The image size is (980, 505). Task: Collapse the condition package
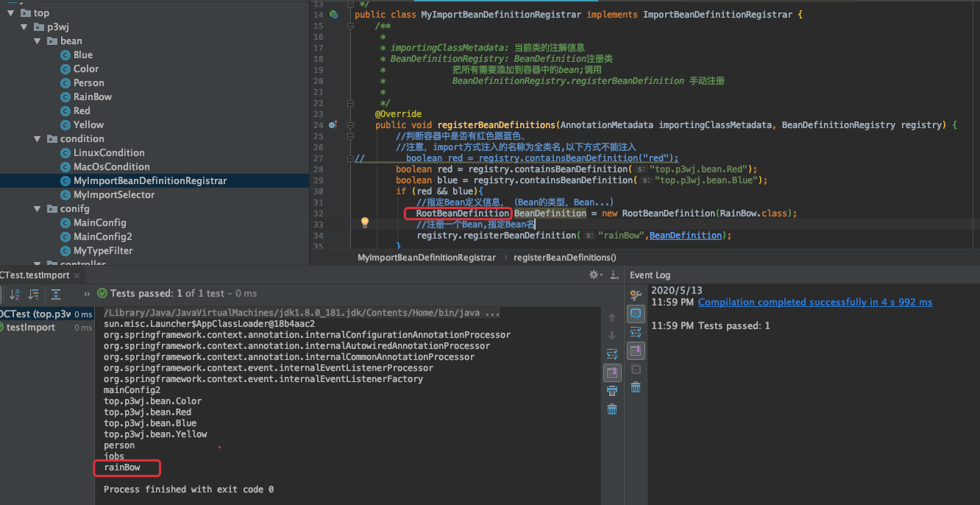(x=38, y=138)
